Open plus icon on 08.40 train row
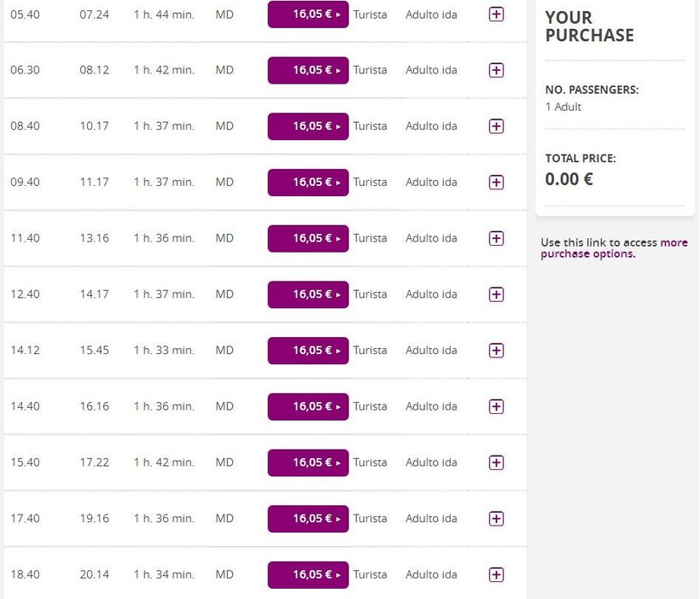Screen dimensions: 700x599 (x=496, y=126)
